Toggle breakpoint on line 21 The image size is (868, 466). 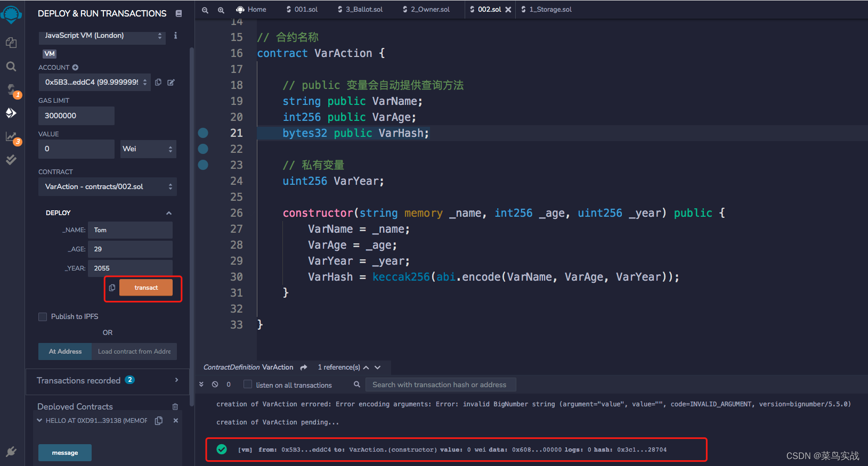coord(203,133)
